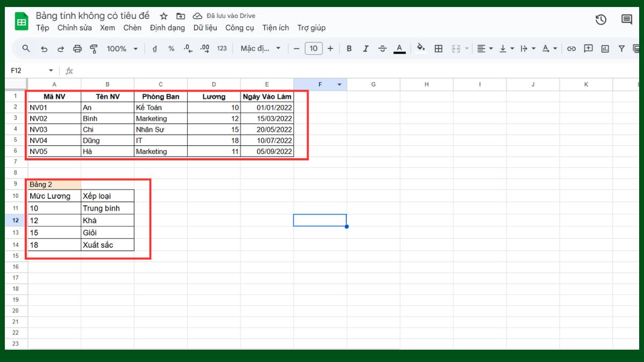
Task: Toggle bold formatting
Action: point(349,48)
